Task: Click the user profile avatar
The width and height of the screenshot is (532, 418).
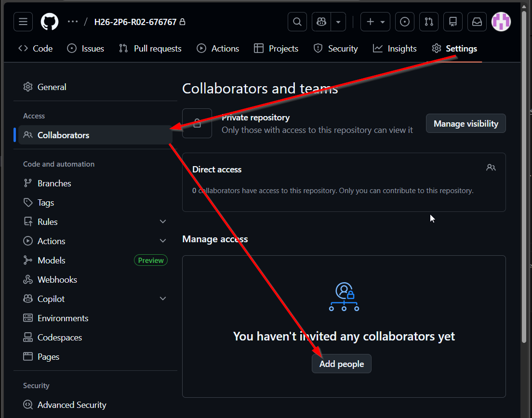Action: (501, 22)
